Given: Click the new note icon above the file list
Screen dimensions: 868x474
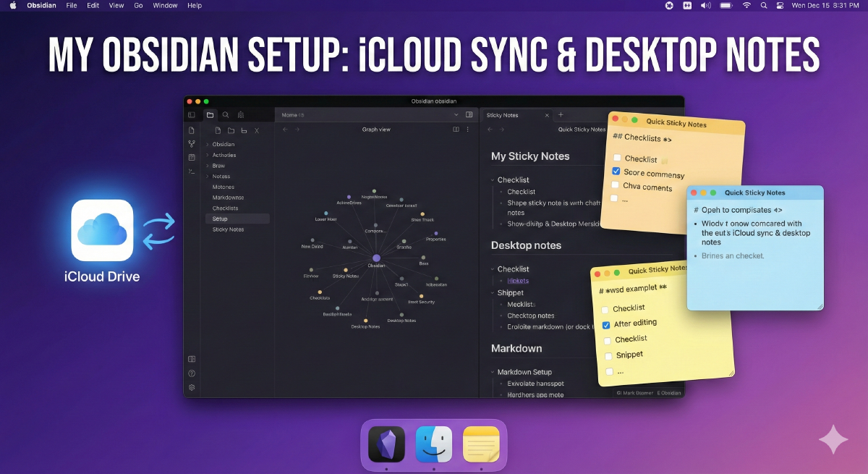Looking at the screenshot, I should pos(217,130).
